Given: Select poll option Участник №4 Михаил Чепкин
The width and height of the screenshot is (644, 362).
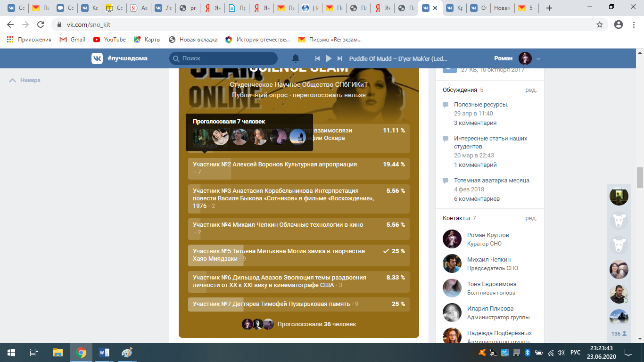Looking at the screenshot, I should (299, 229).
